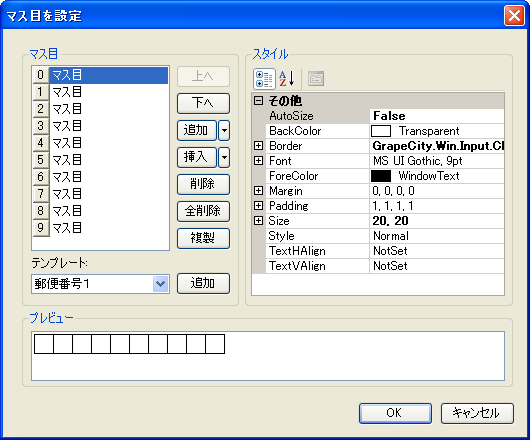Click the ForeColor WindowText swatch

[381, 176]
